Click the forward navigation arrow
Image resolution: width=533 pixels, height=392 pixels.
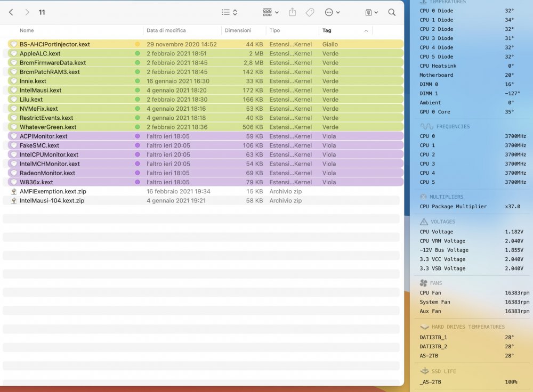[x=27, y=13]
